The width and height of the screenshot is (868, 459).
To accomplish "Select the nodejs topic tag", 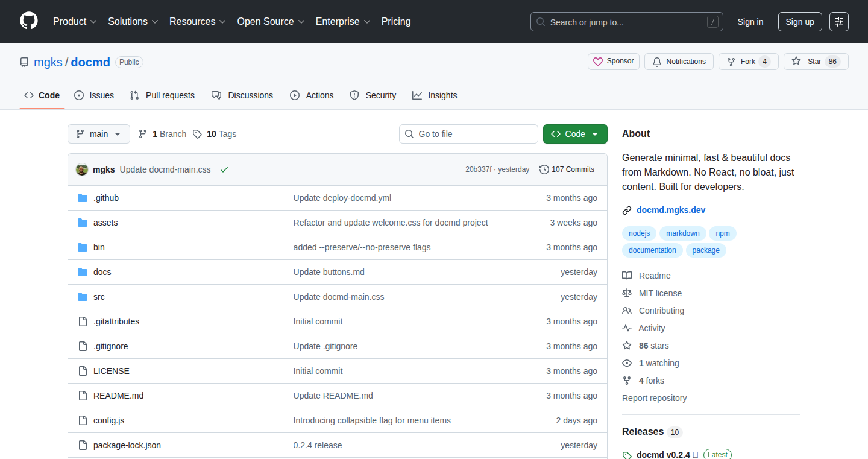I will pos(639,233).
